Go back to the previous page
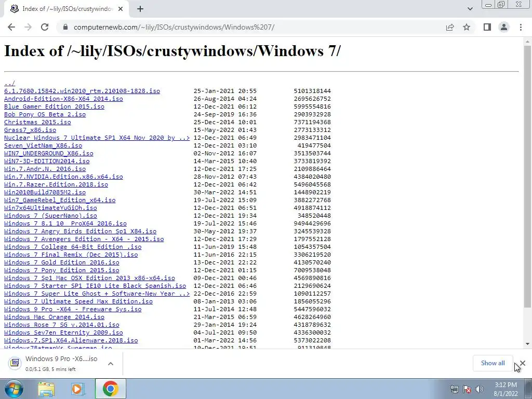Image resolution: width=532 pixels, height=399 pixels. [11, 27]
